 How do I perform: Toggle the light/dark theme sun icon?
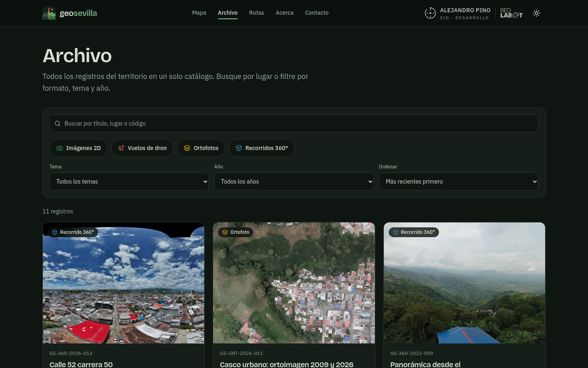[x=537, y=13]
